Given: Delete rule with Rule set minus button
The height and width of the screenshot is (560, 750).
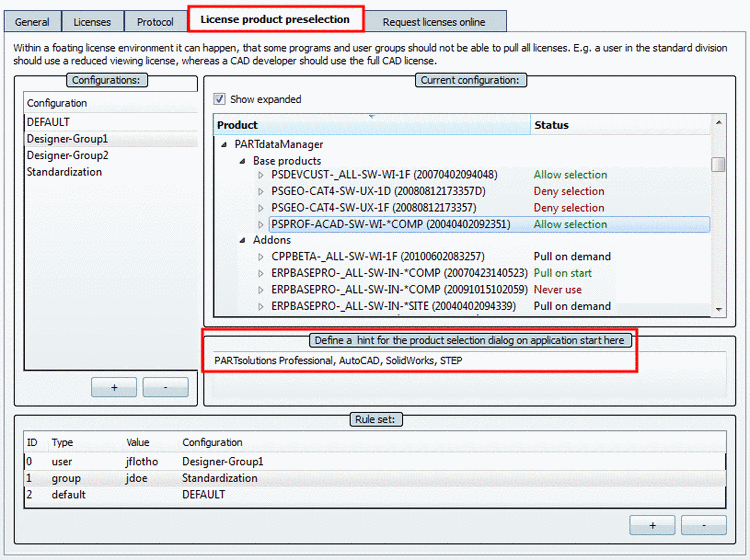Looking at the screenshot, I should coord(704,525).
